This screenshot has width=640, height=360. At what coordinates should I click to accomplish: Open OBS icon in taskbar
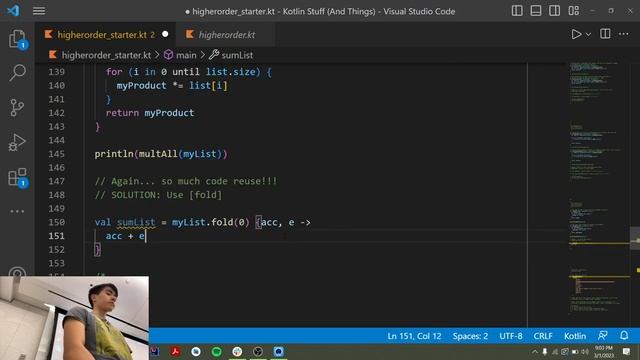point(258,351)
